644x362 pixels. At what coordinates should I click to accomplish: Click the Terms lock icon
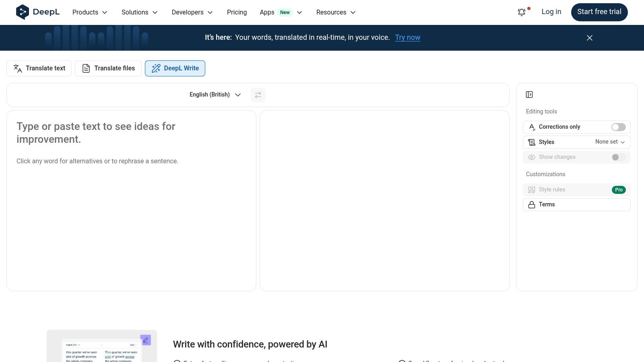[532, 205]
